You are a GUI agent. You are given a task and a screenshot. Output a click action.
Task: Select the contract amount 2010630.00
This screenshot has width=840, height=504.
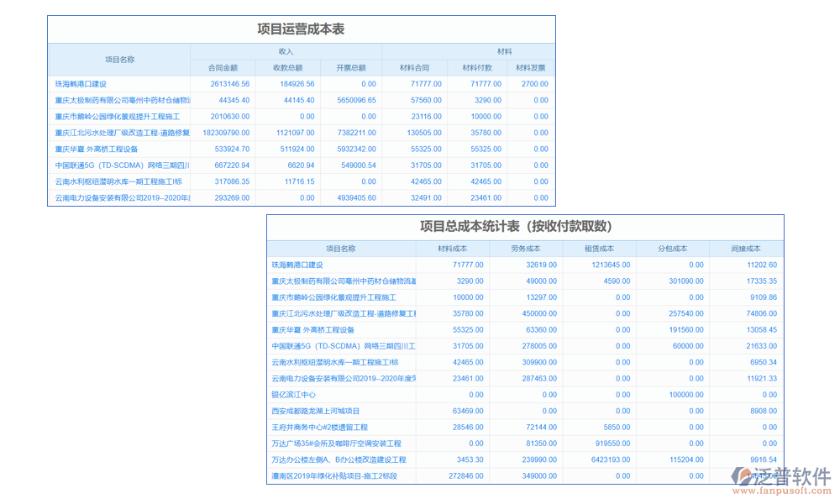230,116
